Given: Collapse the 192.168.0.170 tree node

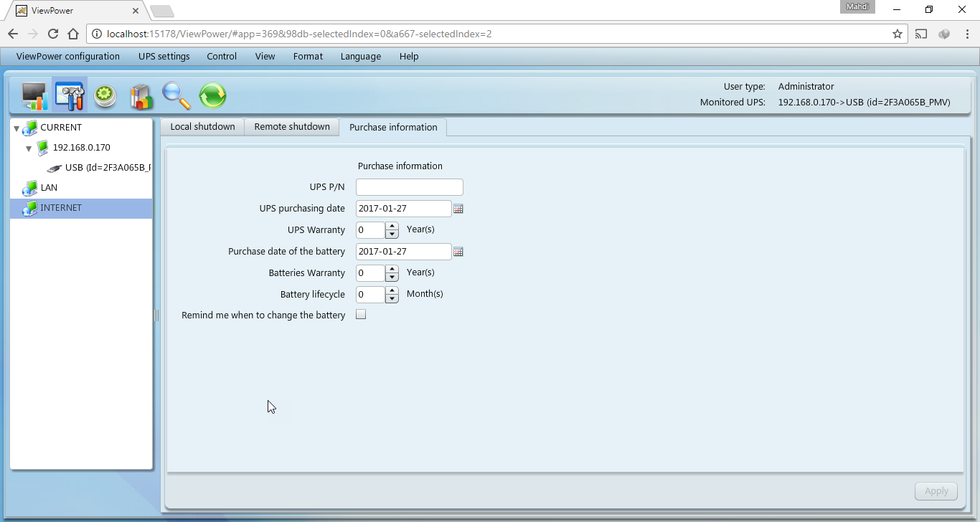Looking at the screenshot, I should click(29, 148).
